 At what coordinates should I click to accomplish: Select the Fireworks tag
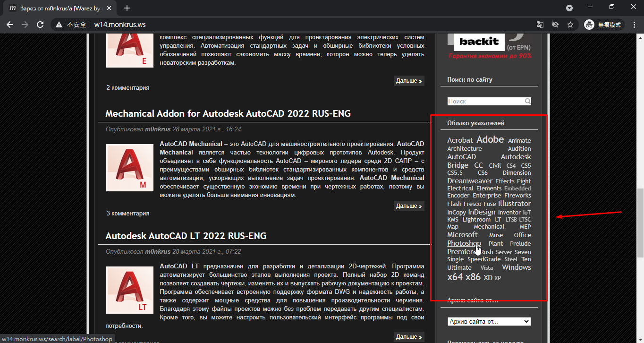click(x=517, y=196)
